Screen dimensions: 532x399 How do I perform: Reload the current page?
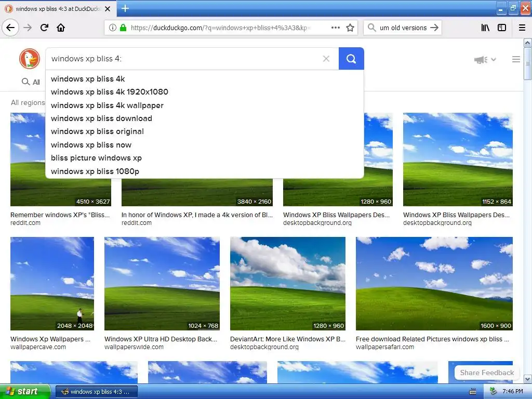tap(44, 28)
